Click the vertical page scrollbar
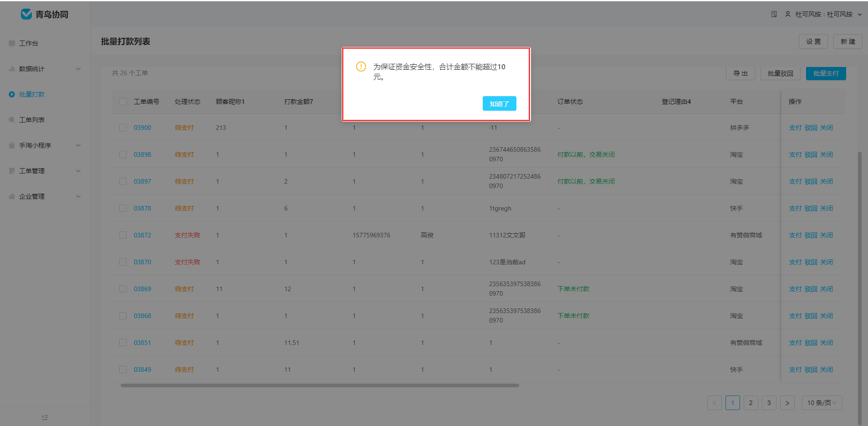This screenshot has height=426, width=868. 860,288
